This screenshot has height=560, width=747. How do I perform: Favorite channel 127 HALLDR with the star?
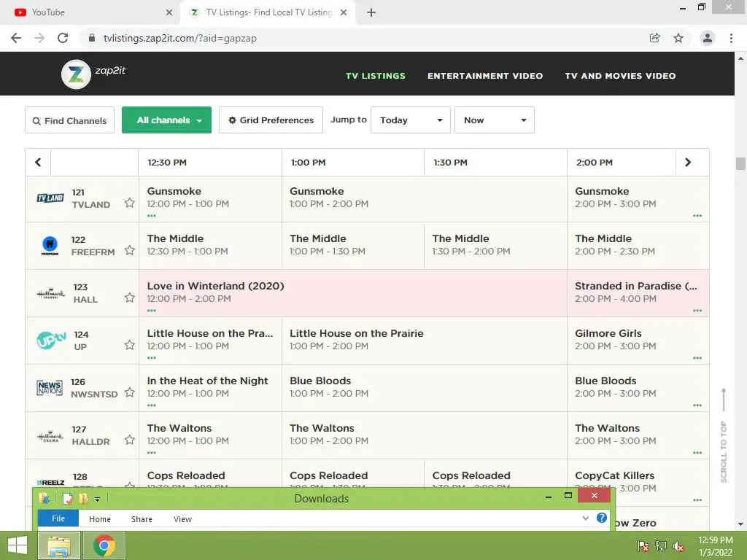130,440
